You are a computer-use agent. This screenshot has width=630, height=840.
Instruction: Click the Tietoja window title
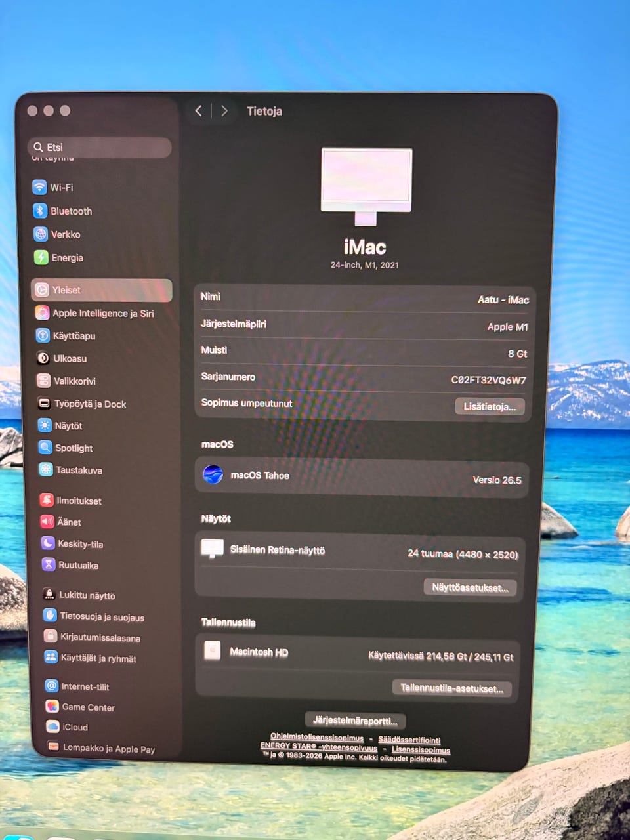(264, 111)
